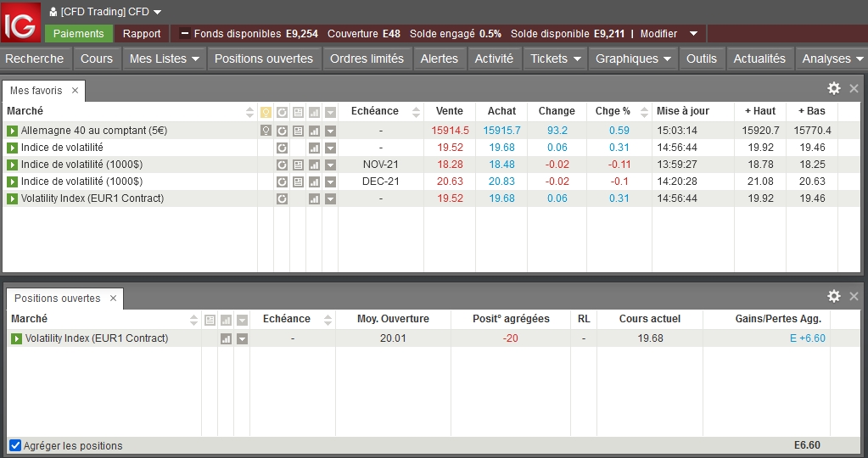The width and height of the screenshot is (868, 458).
Task: Open the news icon in the DEC-21 volatility row
Action: click(x=298, y=182)
